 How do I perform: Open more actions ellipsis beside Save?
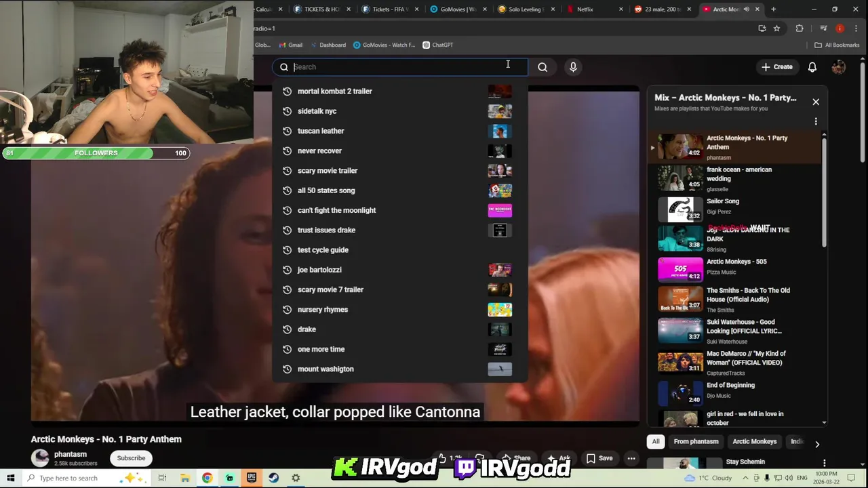631,458
